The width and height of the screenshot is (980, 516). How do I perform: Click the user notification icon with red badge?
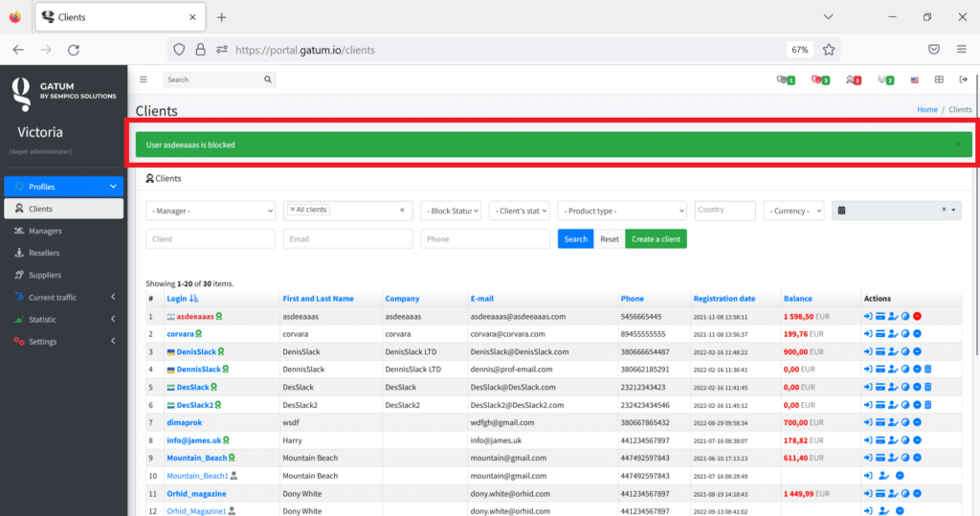point(853,80)
